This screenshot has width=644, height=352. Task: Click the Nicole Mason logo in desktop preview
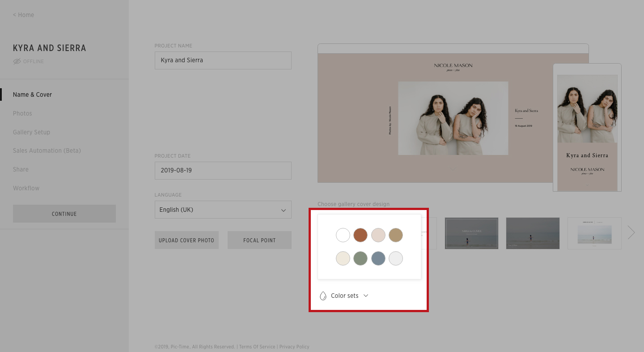453,67
